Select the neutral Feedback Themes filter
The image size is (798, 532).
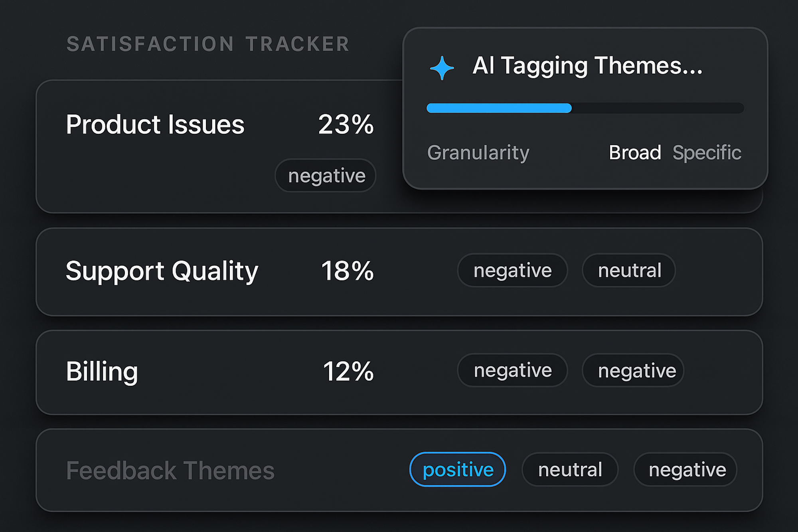(570, 469)
